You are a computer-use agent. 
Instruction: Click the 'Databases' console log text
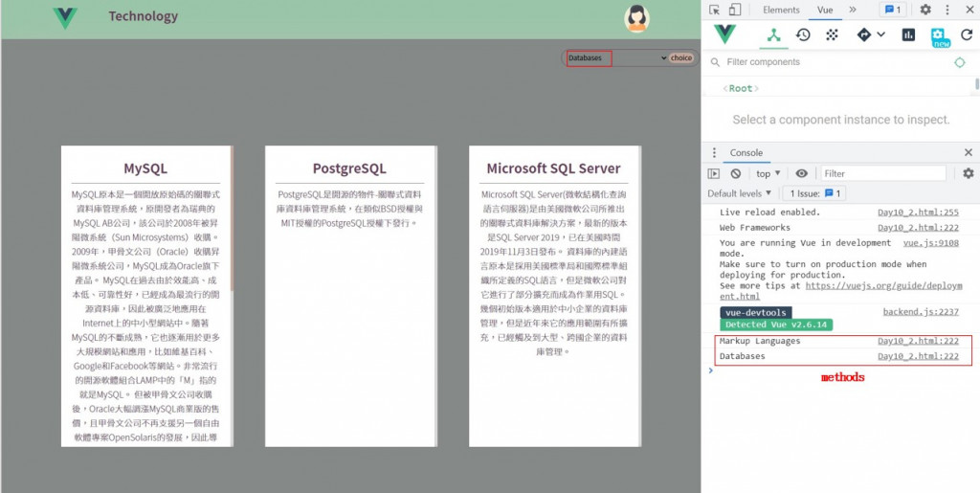[x=742, y=356]
